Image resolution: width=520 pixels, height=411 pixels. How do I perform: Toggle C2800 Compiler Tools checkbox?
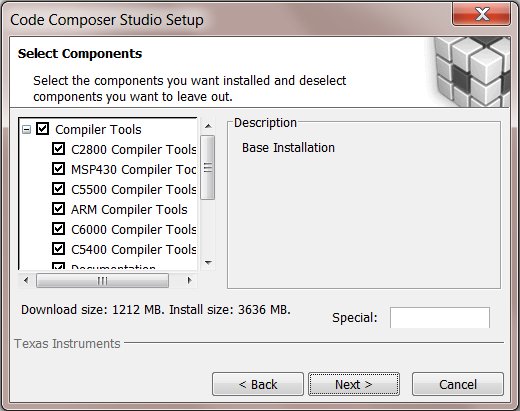pyautogui.click(x=58, y=149)
